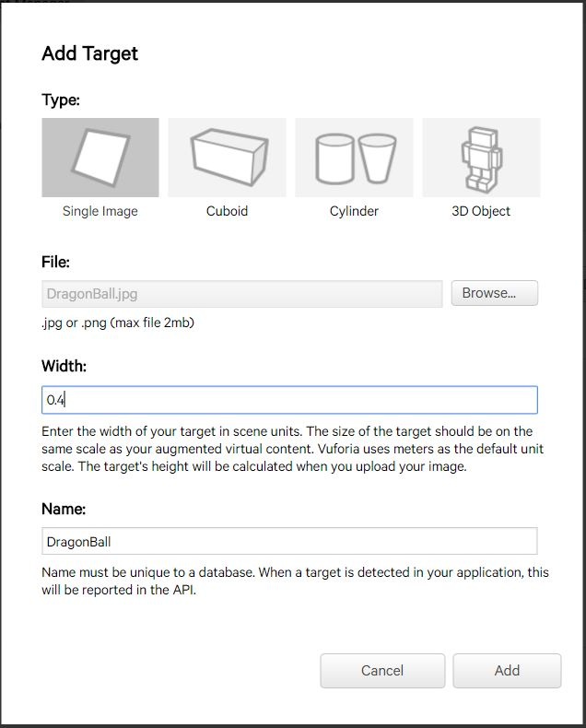Click the DragonBall.jpg file path field
This screenshot has width=586, height=728.
[242, 294]
